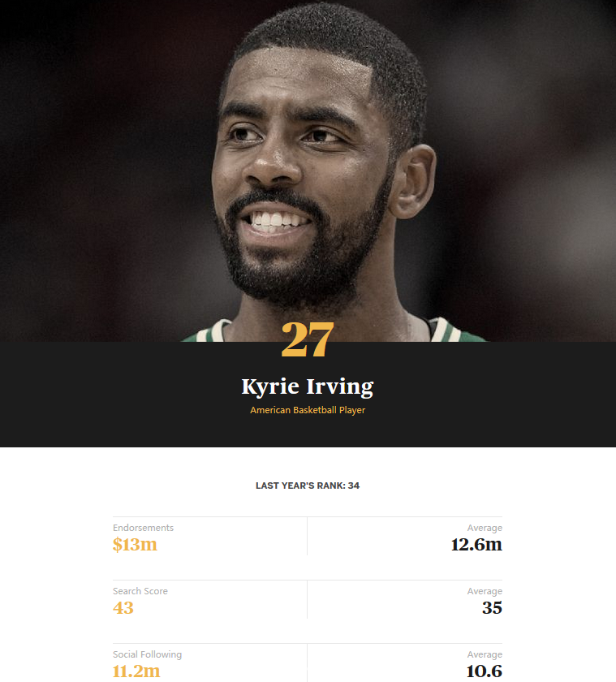This screenshot has height=682, width=616.
Task: Click the Average label in the Endorsements row
Action: 485,528
